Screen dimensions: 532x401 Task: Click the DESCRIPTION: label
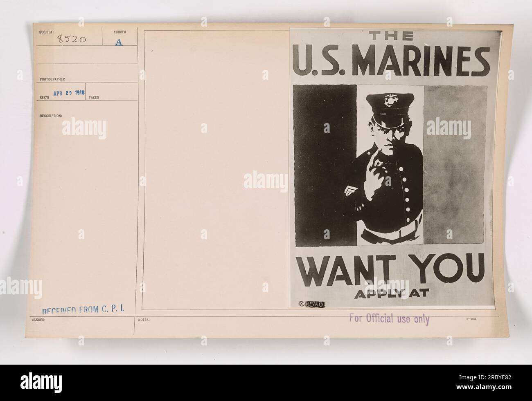pyautogui.click(x=50, y=116)
